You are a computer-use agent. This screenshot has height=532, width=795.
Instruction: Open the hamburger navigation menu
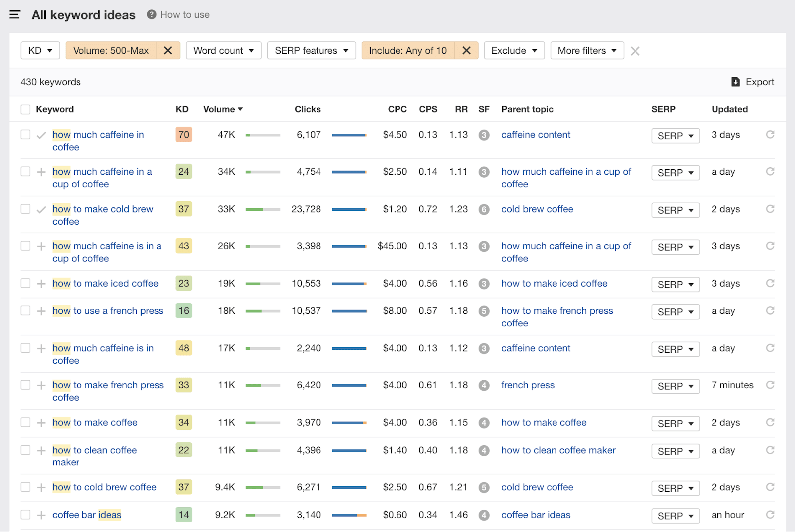(14, 14)
